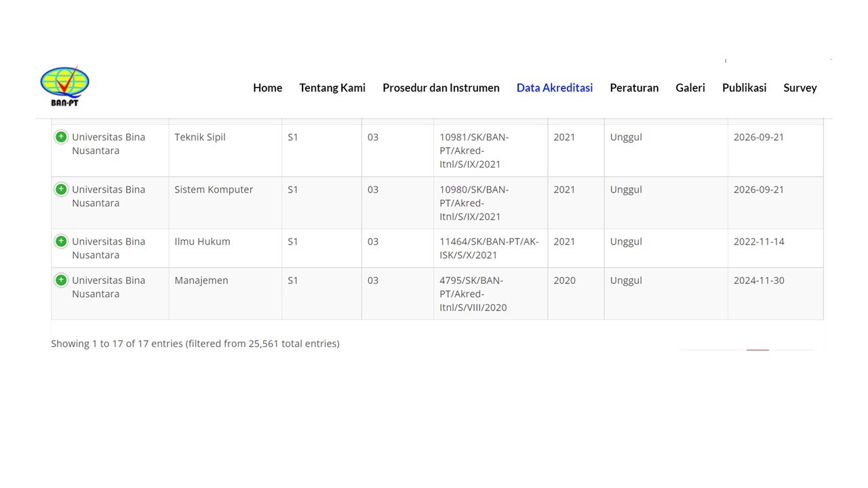868x488 pixels.
Task: Click region code 03 in Sistem Komputer row
Action: pos(373,189)
